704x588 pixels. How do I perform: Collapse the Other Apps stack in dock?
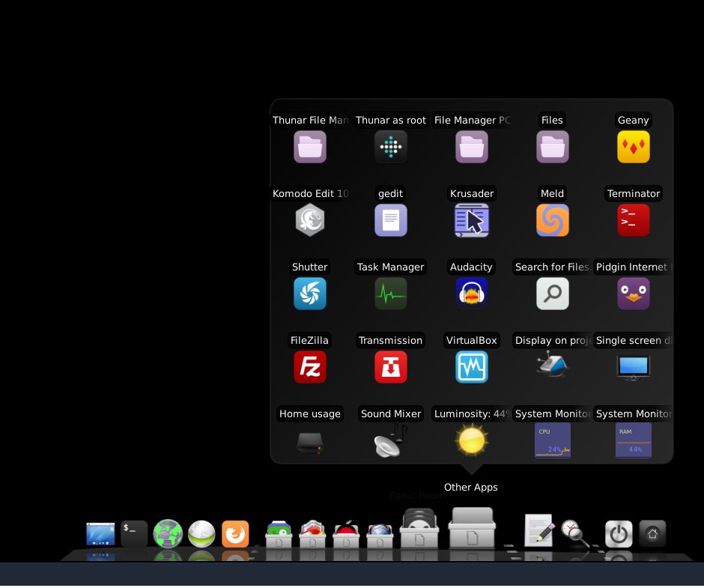[472, 528]
